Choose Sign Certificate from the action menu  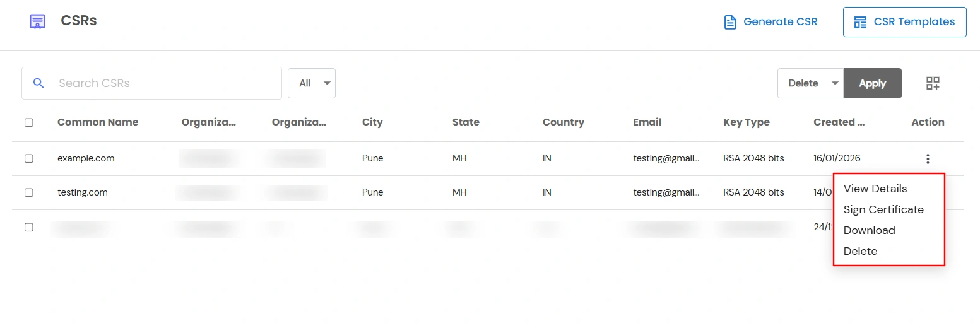(x=883, y=209)
